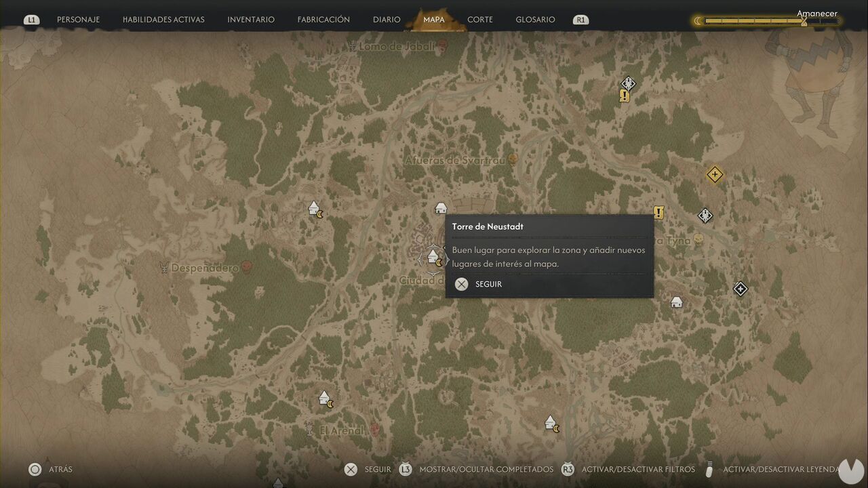The width and height of the screenshot is (868, 488).
Task: Click the skull icon beside Despeñadero
Action: click(247, 267)
